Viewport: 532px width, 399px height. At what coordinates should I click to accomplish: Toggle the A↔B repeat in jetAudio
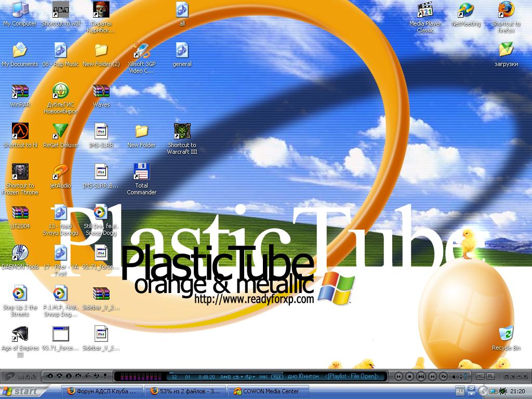225,377
